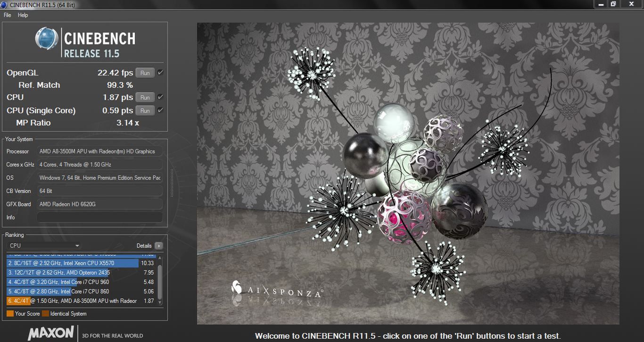
Task: Run the CPU (Single Core) test
Action: [145, 111]
